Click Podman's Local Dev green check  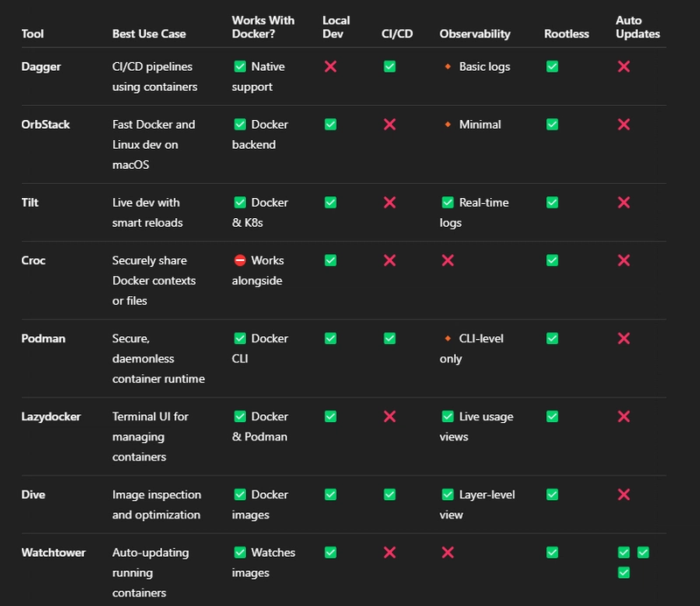tap(331, 338)
